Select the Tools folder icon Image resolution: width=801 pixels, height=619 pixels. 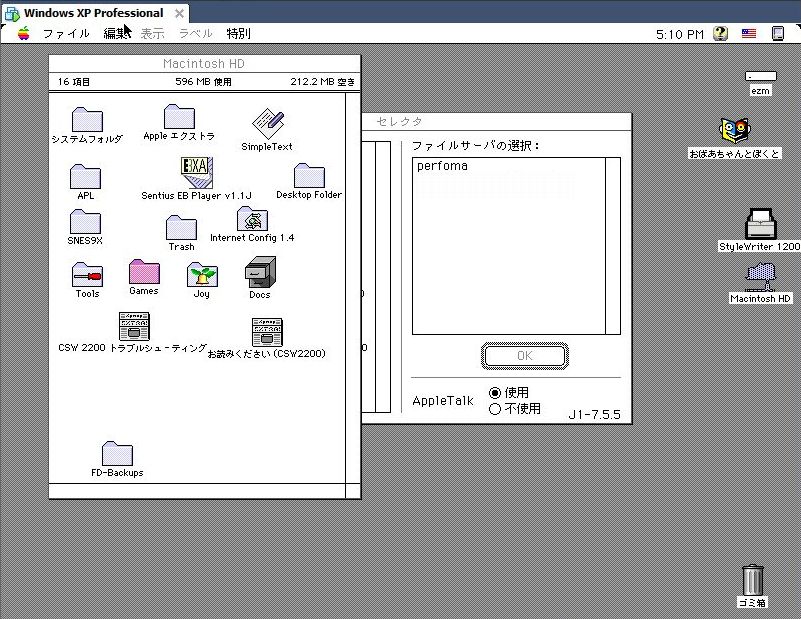(x=87, y=275)
